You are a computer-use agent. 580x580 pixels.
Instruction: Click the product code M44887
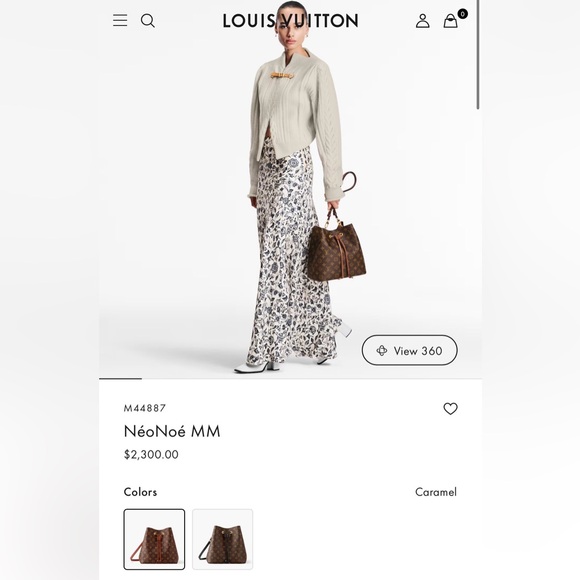tap(145, 408)
